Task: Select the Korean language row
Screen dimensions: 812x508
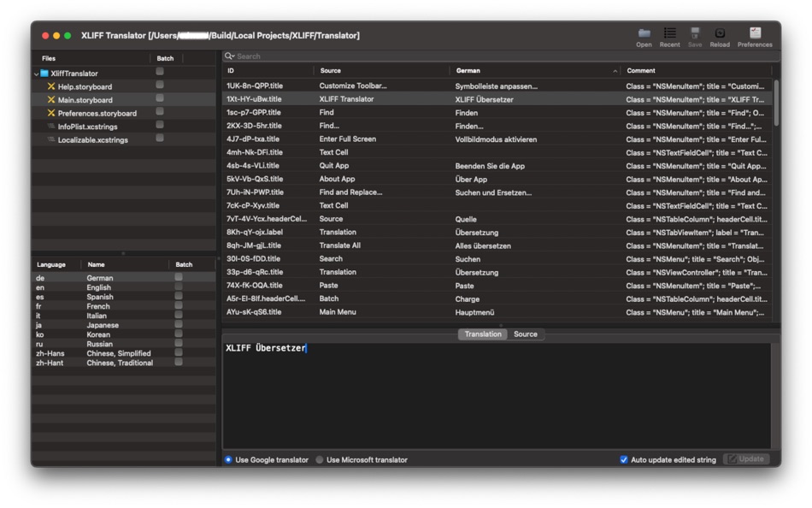Action: tap(123, 334)
